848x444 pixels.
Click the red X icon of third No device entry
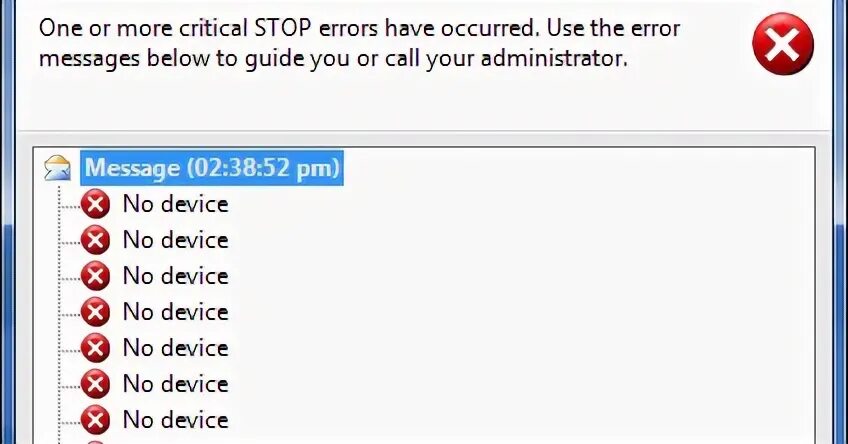pos(95,276)
